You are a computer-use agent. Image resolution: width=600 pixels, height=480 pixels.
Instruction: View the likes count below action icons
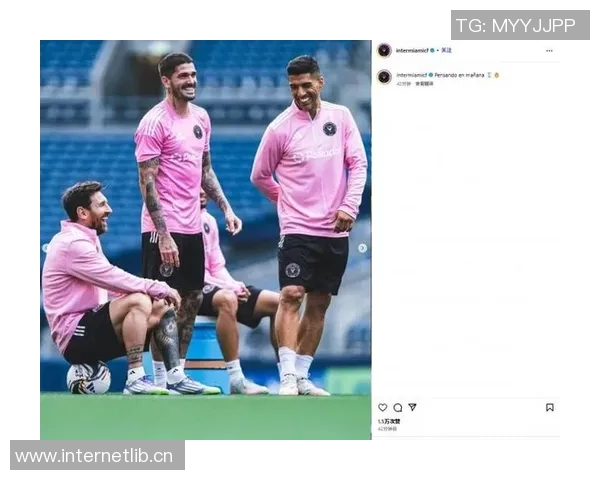(389, 421)
